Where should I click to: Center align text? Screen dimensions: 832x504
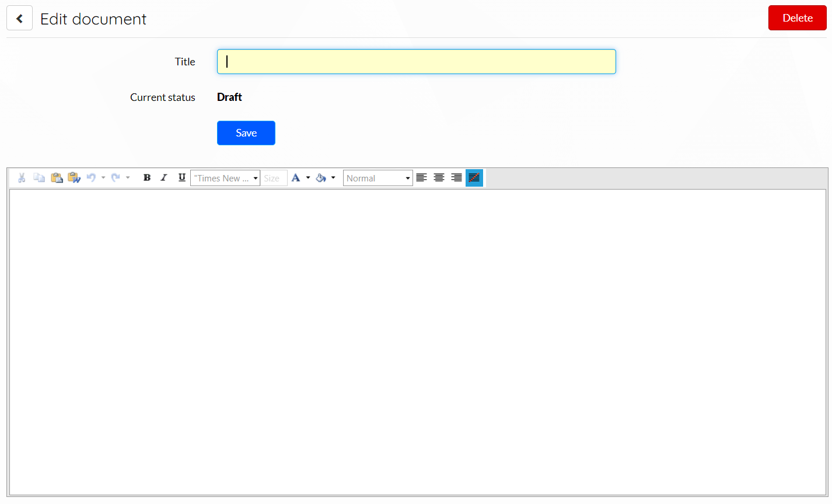439,178
